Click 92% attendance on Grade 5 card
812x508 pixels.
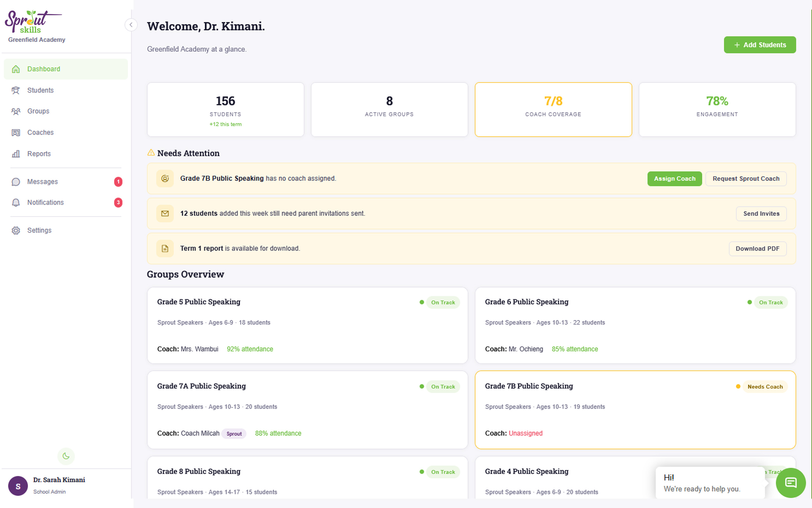[250, 349]
